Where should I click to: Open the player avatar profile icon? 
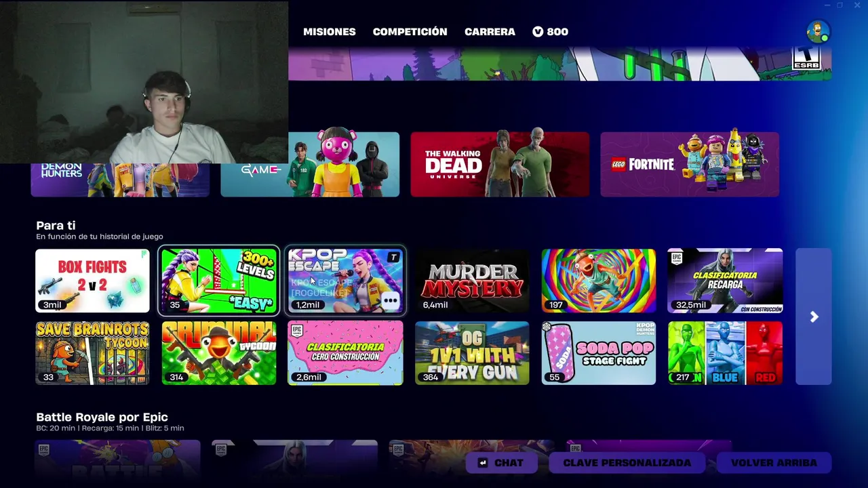pos(818,31)
